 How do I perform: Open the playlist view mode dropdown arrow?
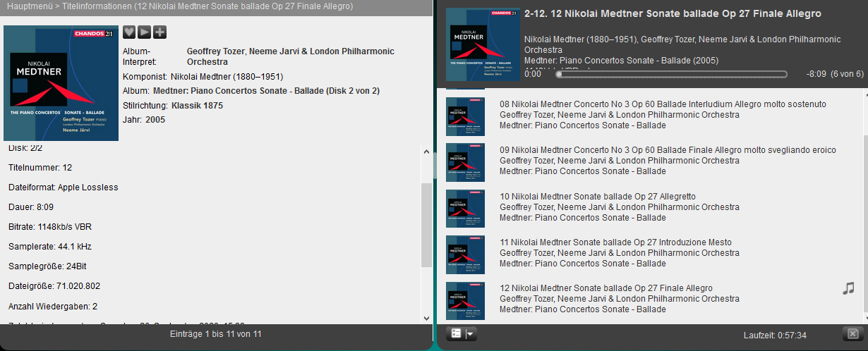click(x=471, y=333)
